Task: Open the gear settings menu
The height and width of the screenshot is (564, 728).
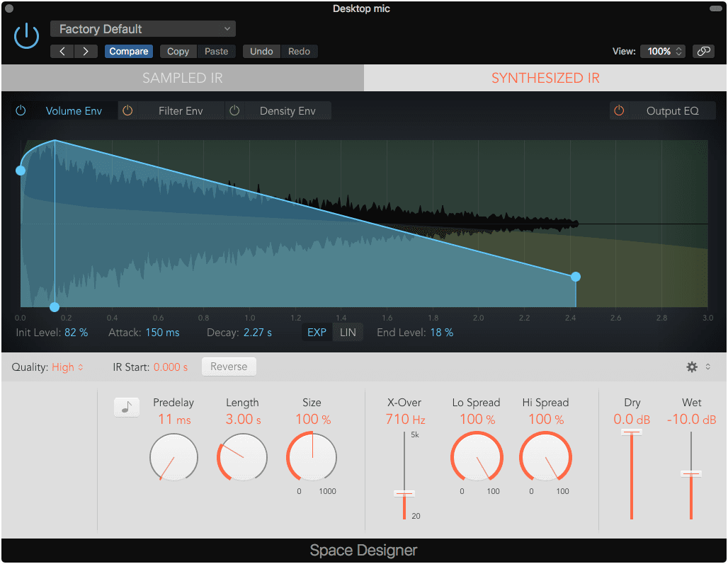Action: pyautogui.click(x=692, y=367)
